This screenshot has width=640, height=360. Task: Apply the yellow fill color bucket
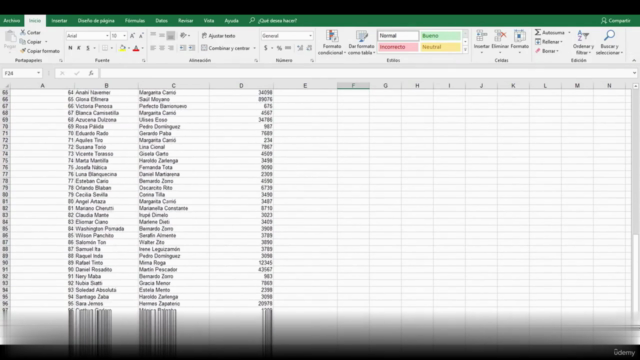122,48
